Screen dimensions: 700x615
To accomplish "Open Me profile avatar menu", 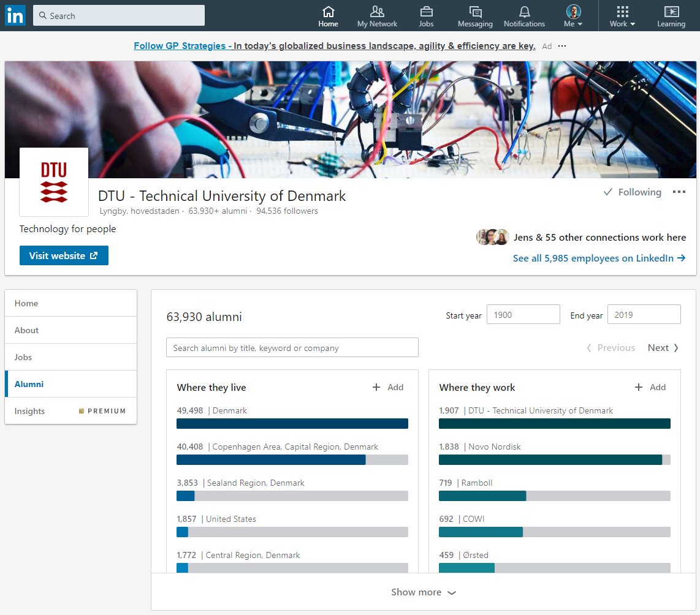I will point(573,17).
